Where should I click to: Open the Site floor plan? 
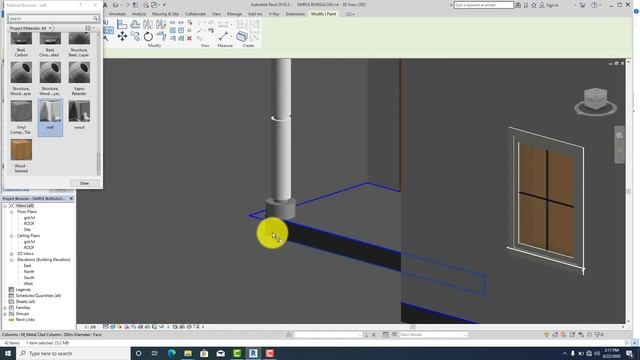point(27,230)
